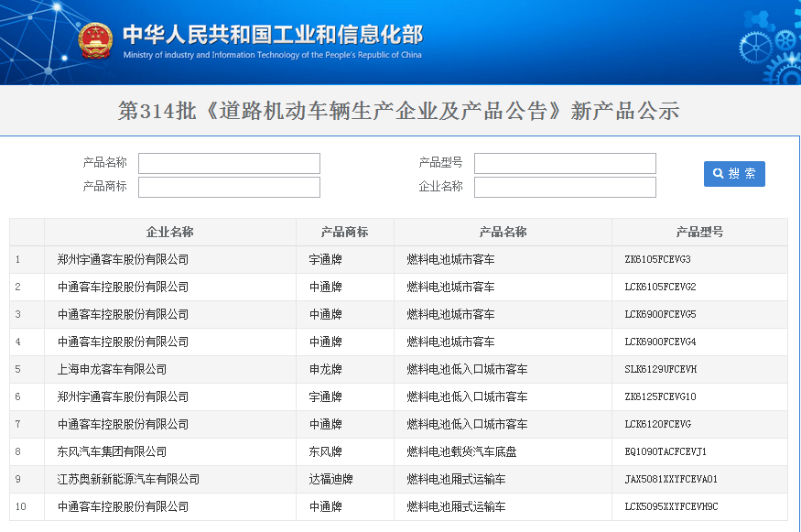This screenshot has width=801, height=532.
Task: Click the 达福迪牌 brand cell
Action: [330, 479]
